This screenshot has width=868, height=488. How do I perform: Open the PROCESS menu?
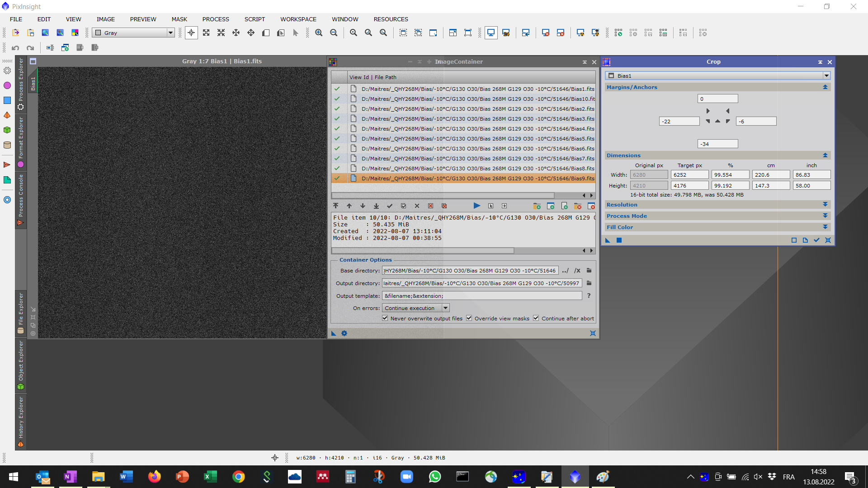pyautogui.click(x=216, y=19)
